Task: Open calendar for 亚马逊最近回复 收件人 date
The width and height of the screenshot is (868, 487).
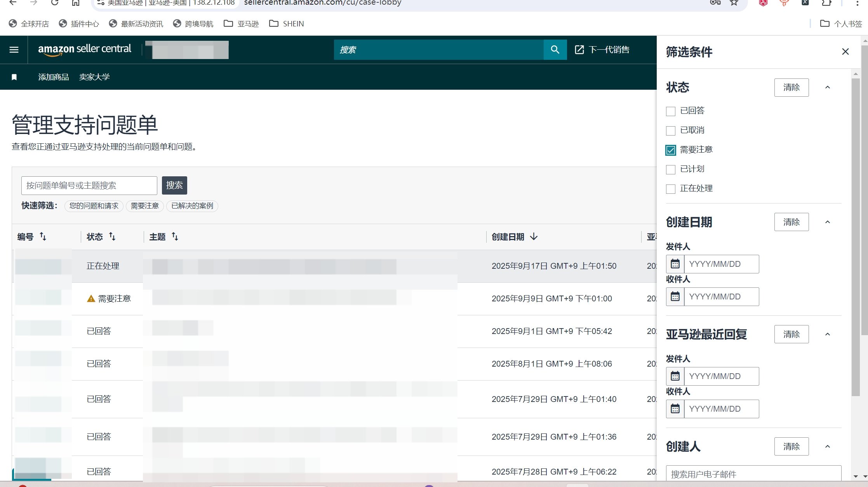Action: pyautogui.click(x=675, y=409)
